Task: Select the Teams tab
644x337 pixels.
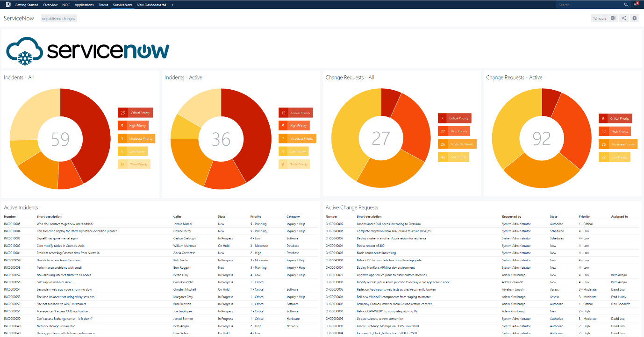Action: [104, 5]
